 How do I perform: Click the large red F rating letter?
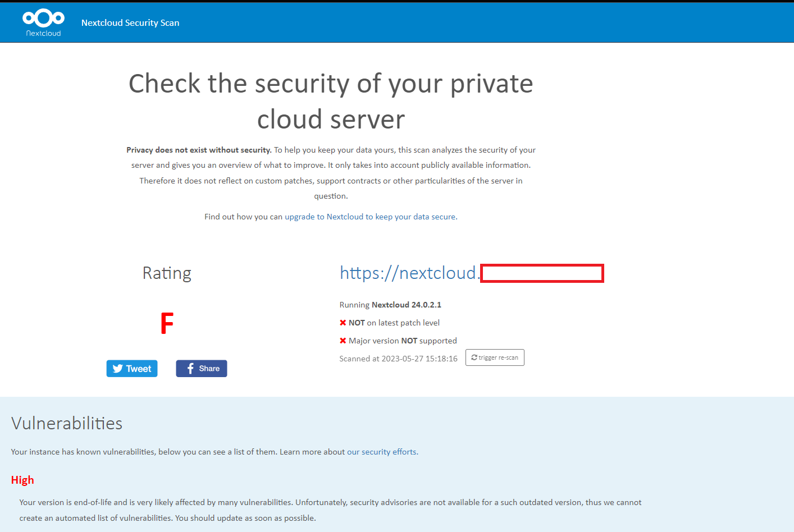coord(166,323)
